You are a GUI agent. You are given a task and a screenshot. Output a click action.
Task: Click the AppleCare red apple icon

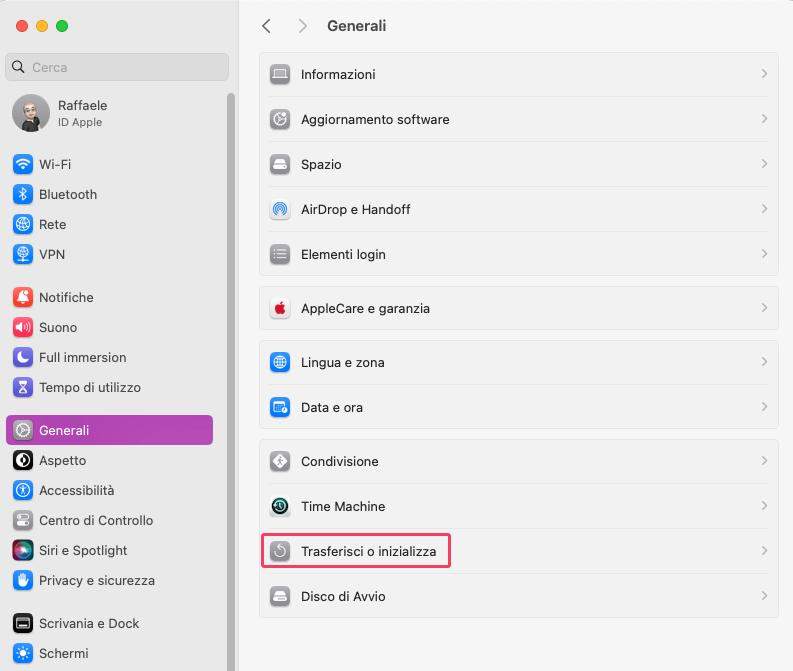pyautogui.click(x=280, y=308)
